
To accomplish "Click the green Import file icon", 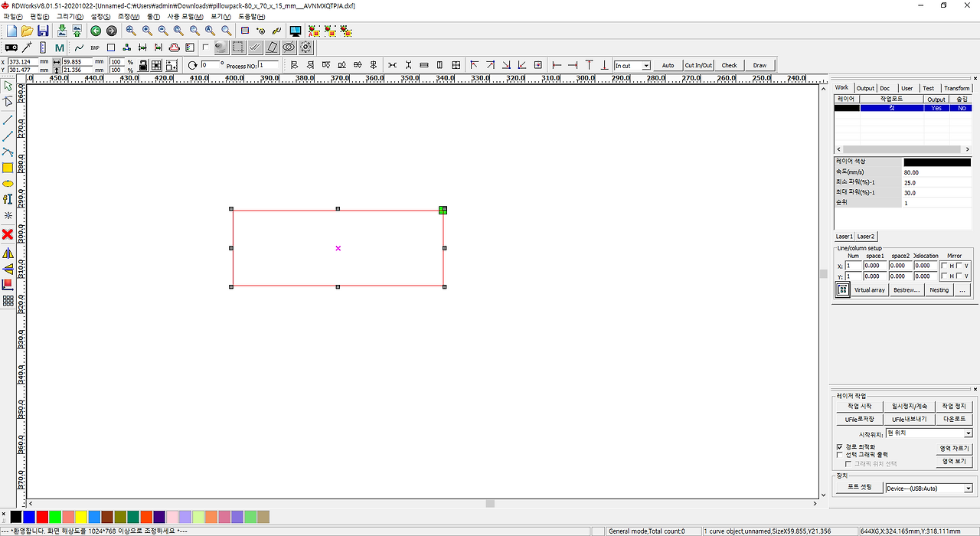I will [x=63, y=31].
